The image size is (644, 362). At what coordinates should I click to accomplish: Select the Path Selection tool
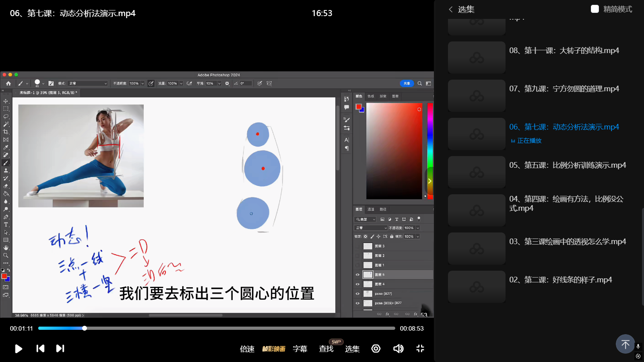(x=6, y=232)
